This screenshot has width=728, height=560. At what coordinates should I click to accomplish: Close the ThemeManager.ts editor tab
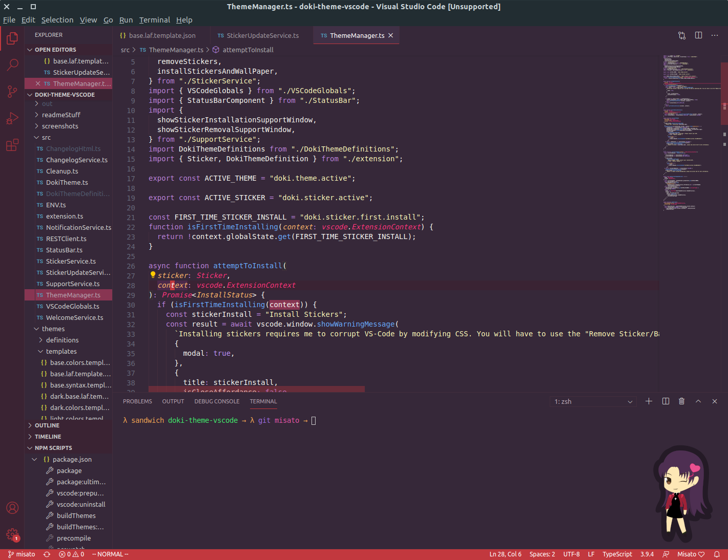click(390, 35)
